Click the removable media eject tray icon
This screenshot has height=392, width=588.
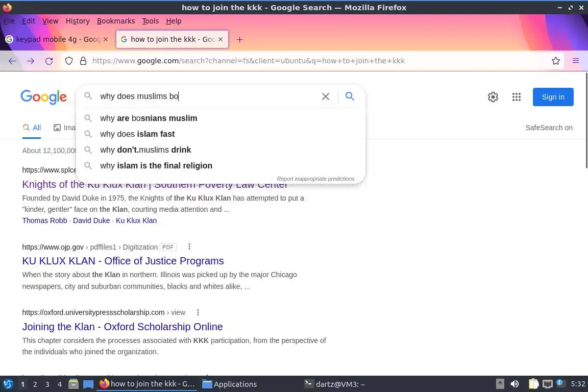coord(500,384)
